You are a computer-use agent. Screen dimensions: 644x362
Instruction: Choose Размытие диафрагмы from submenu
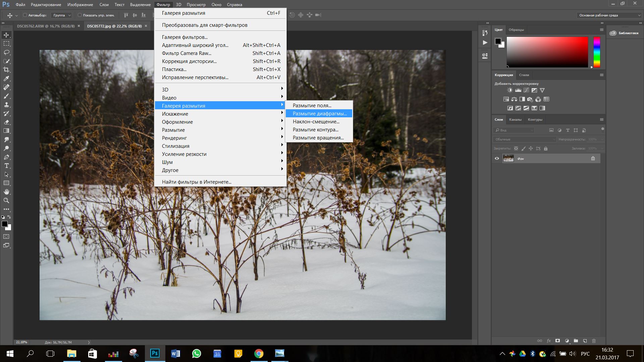pyautogui.click(x=319, y=114)
